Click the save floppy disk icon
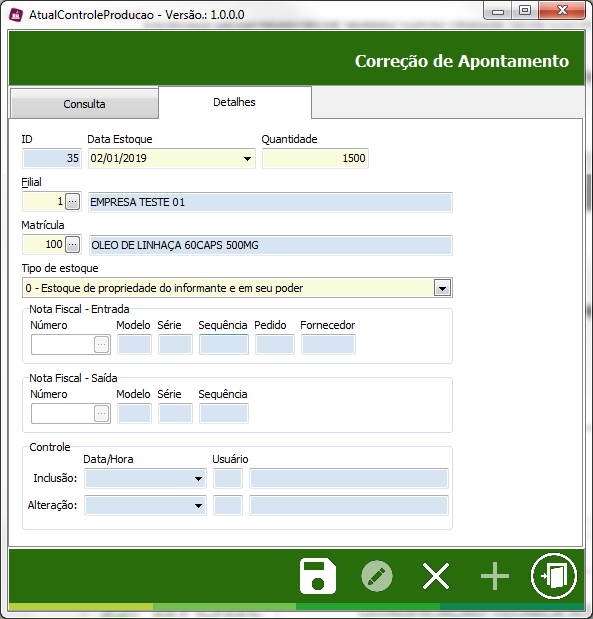This screenshot has width=593, height=619. 318,576
